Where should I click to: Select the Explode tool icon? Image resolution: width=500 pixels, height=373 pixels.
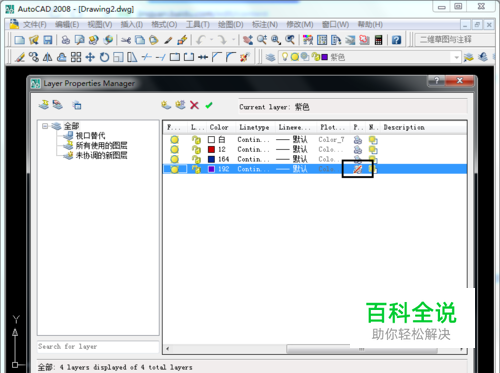point(245,57)
